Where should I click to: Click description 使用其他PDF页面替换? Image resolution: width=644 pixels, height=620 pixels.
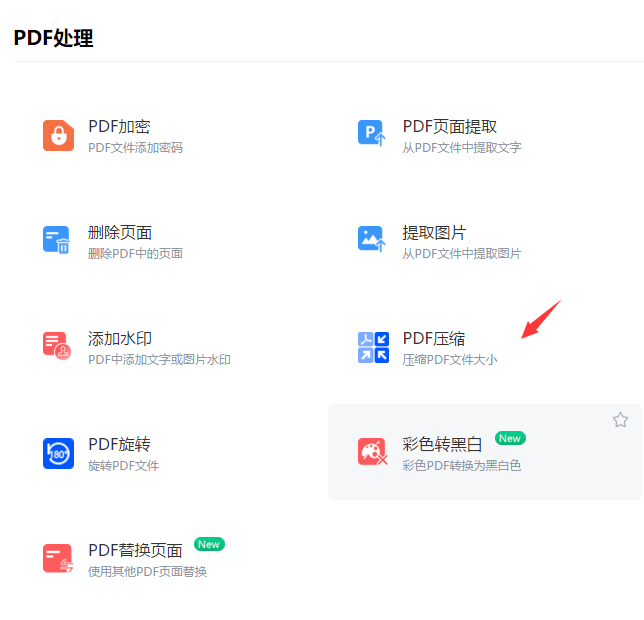[x=147, y=571]
